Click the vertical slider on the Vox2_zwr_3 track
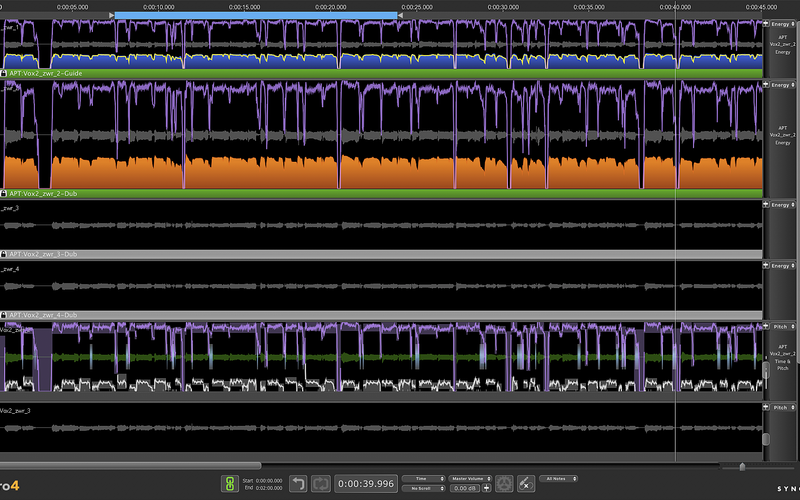Screen dimensions: 800x500 (x=766, y=439)
